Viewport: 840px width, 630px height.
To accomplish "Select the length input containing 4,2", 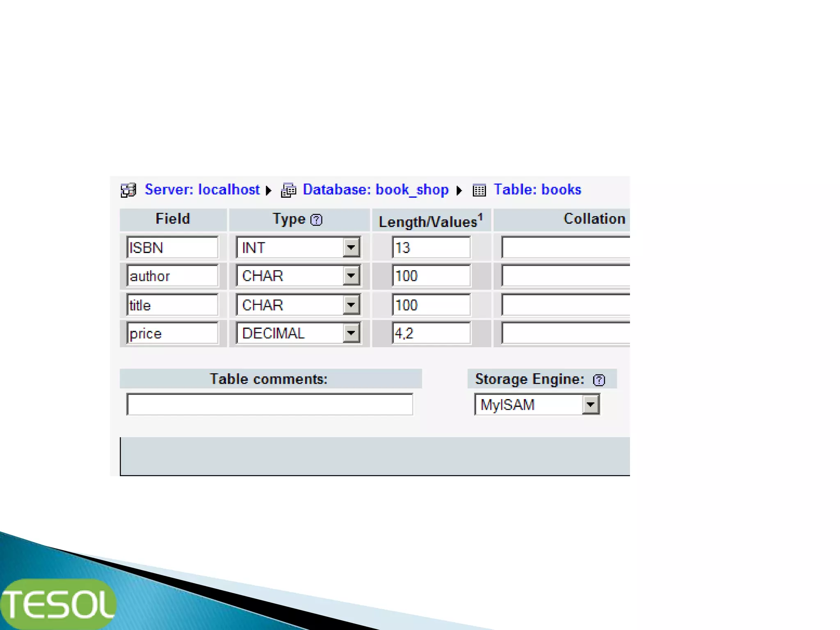I will 431,333.
